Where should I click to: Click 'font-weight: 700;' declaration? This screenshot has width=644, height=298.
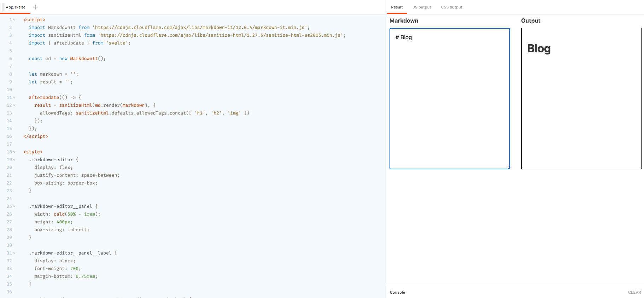pos(58,269)
